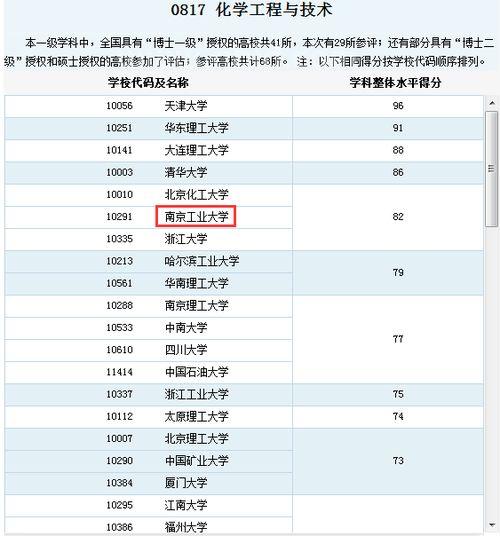Image resolution: width=500 pixels, height=536 pixels.
Task: Select 中国矿业大学 row
Action: pyautogui.click(x=196, y=461)
